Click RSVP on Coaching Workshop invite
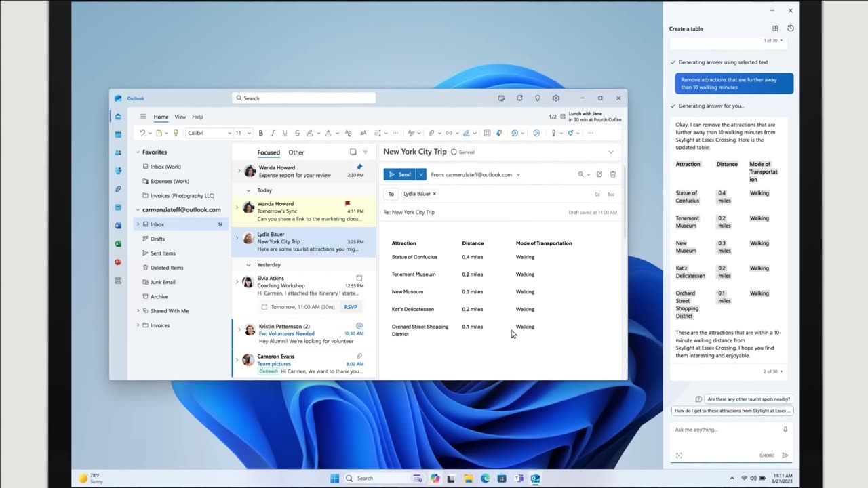This screenshot has width=868, height=488. click(x=351, y=307)
